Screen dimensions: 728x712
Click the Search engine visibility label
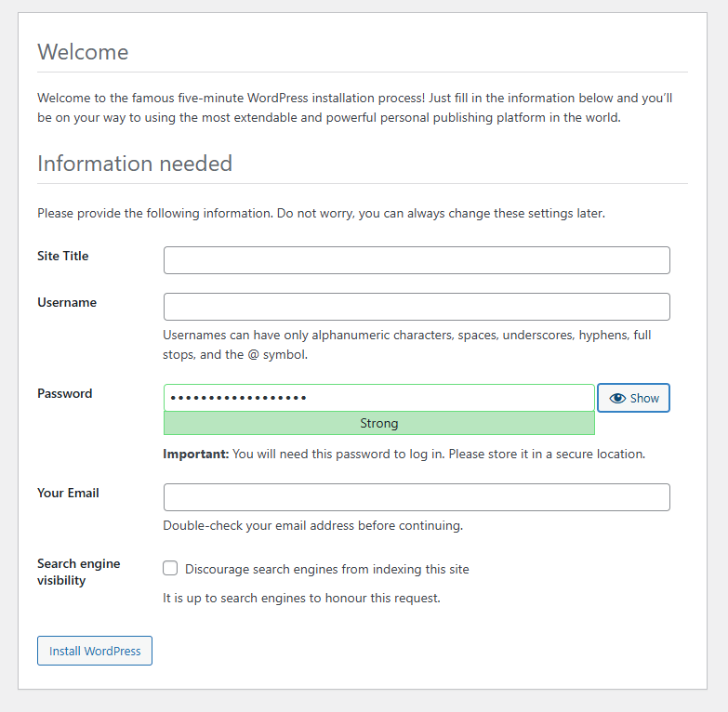(x=78, y=572)
